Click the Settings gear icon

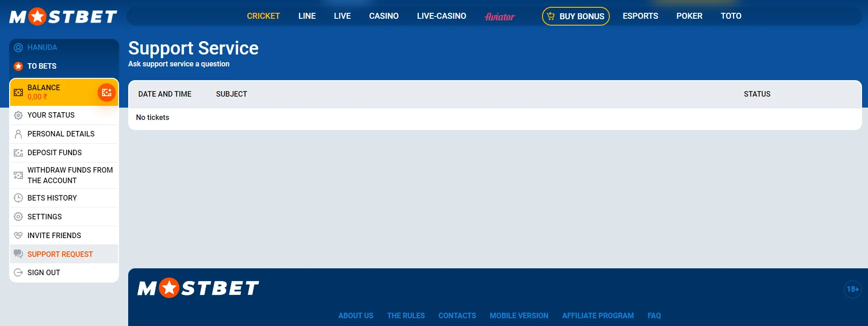(x=18, y=217)
